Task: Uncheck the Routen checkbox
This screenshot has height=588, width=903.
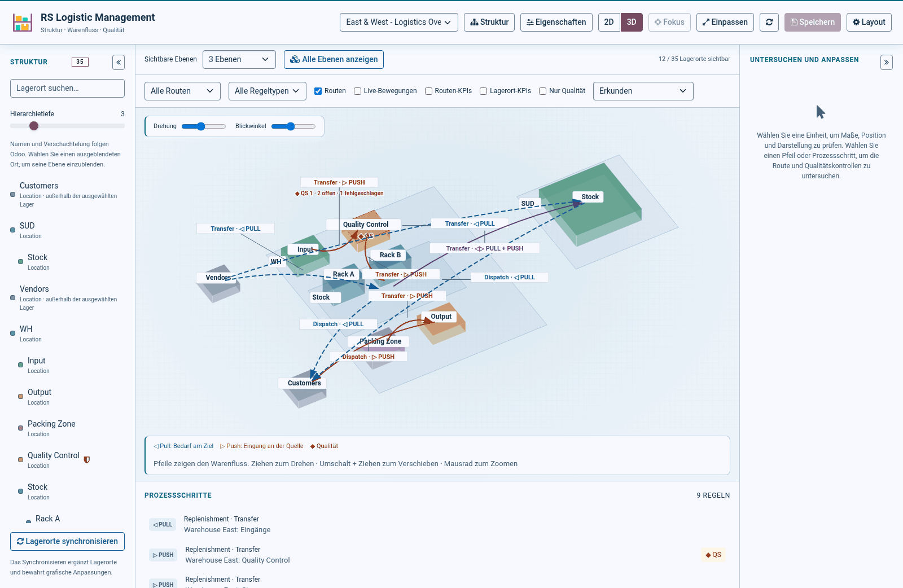Action: pos(318,91)
